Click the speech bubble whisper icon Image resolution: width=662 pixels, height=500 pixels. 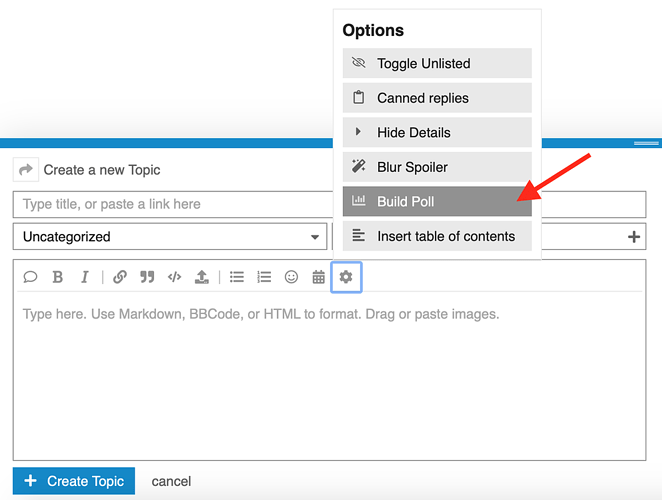click(x=30, y=277)
